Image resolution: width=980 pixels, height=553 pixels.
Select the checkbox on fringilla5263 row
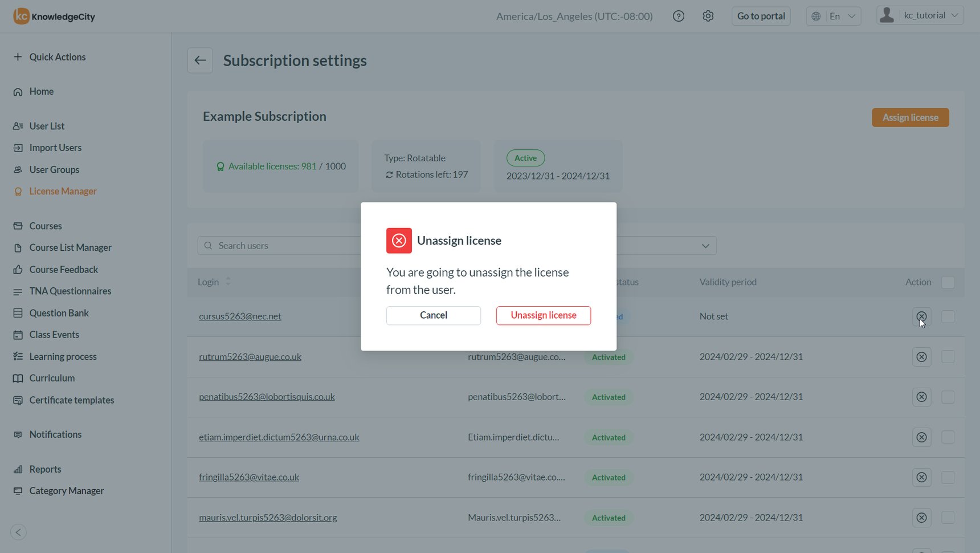pos(948,477)
